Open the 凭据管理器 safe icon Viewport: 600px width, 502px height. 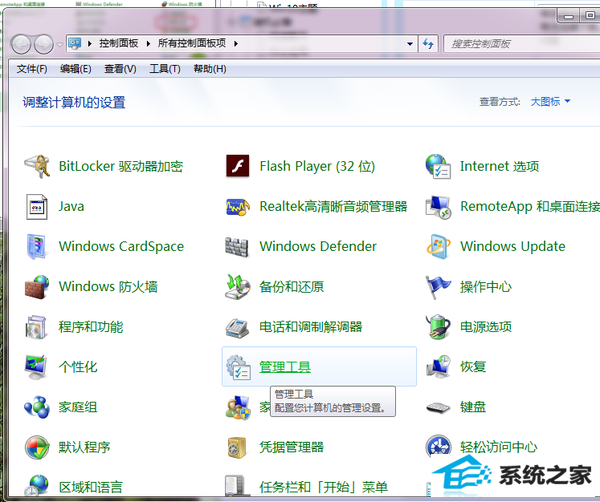237,448
